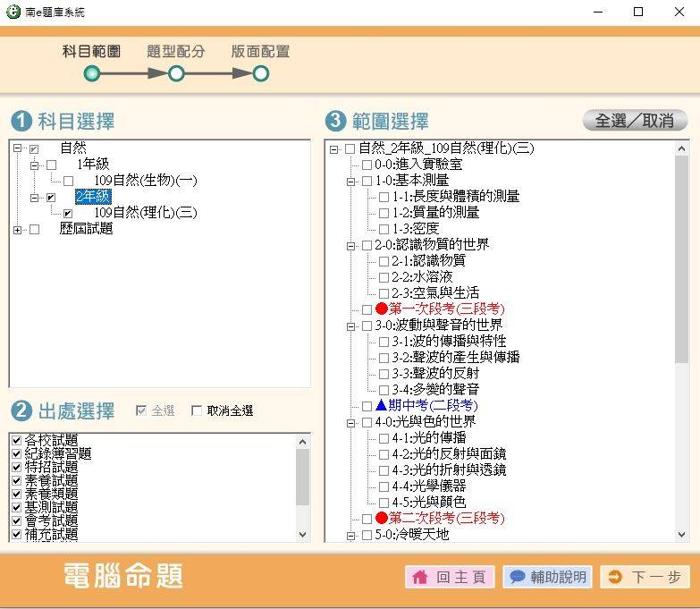Check 1-3:密度 range checkbox
The width and height of the screenshot is (700, 609).
tap(384, 229)
